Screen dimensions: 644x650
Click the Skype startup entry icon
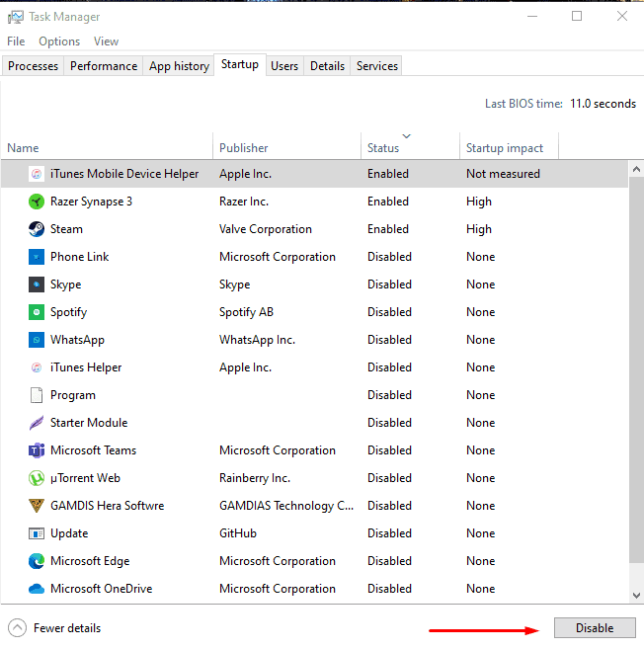[x=37, y=284]
